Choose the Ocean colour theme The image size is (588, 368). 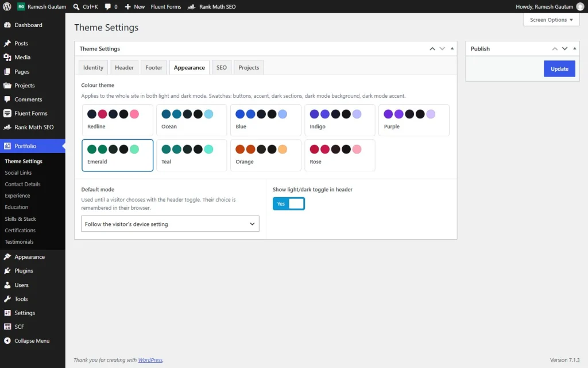point(192,120)
